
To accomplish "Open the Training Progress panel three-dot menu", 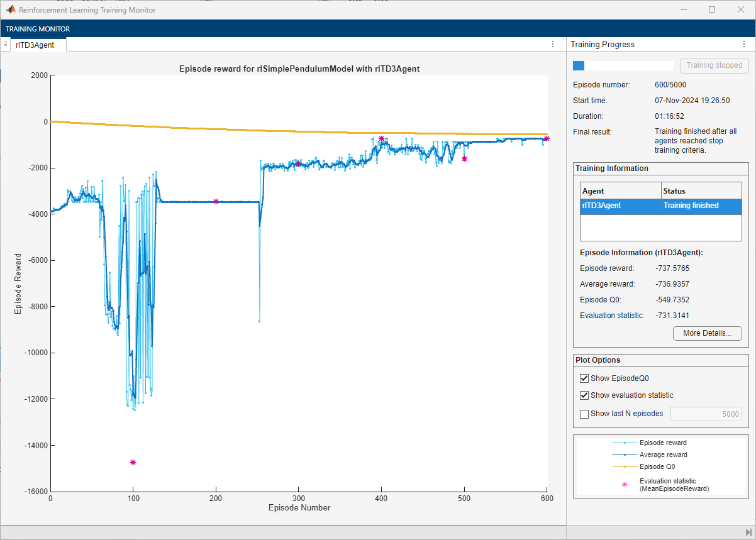I will coord(744,45).
